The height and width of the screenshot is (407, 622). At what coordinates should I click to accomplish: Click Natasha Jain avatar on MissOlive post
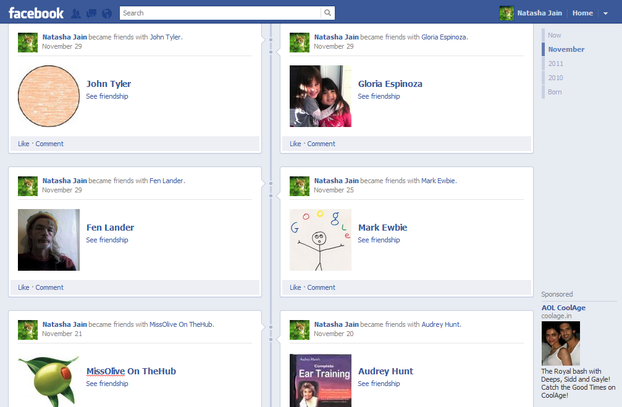pos(28,330)
